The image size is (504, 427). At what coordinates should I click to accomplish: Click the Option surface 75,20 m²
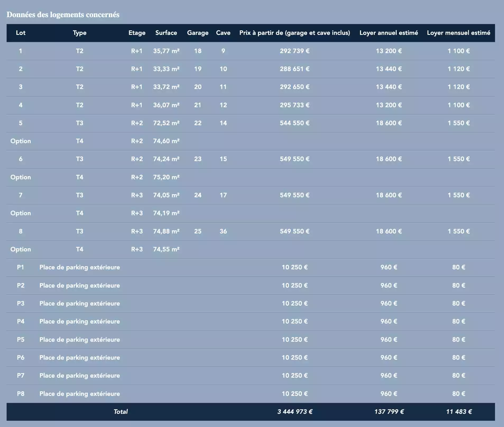[x=166, y=177]
